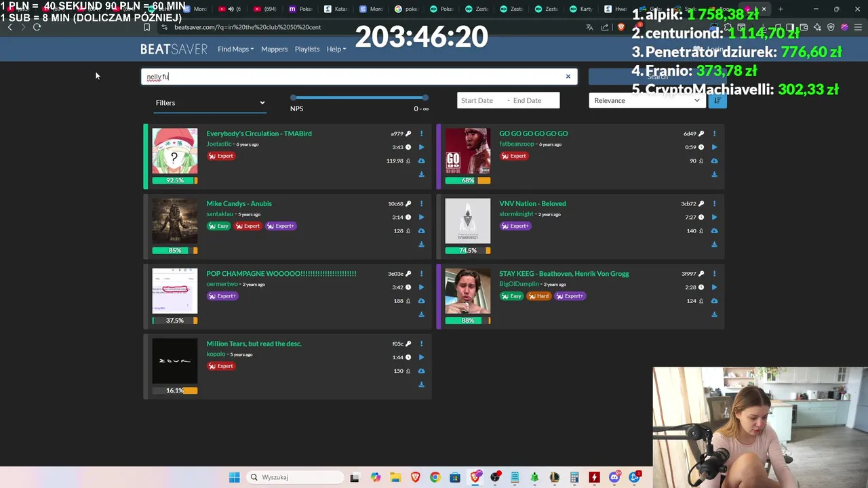The height and width of the screenshot is (488, 868).
Task: Click Hard difficulty badge on STAY KEEG
Action: pos(538,296)
